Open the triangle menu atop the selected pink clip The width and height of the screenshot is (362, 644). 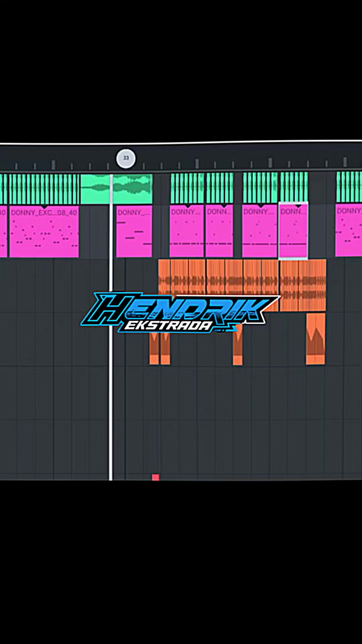tap(298, 205)
